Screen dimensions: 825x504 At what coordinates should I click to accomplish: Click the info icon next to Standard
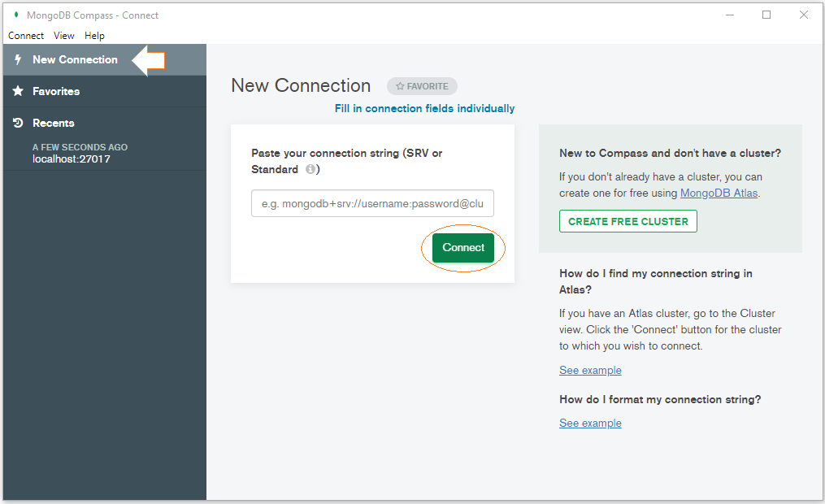point(310,169)
